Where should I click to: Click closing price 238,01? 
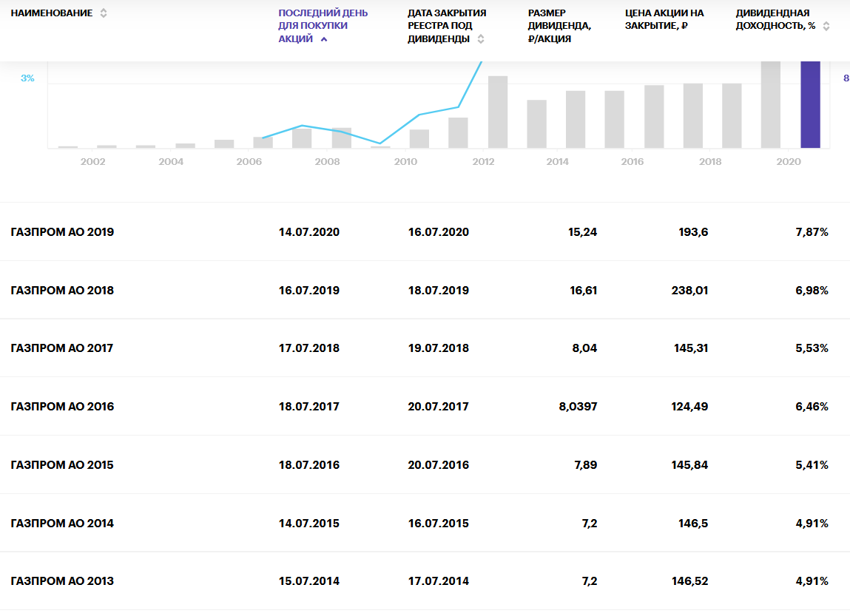point(689,291)
